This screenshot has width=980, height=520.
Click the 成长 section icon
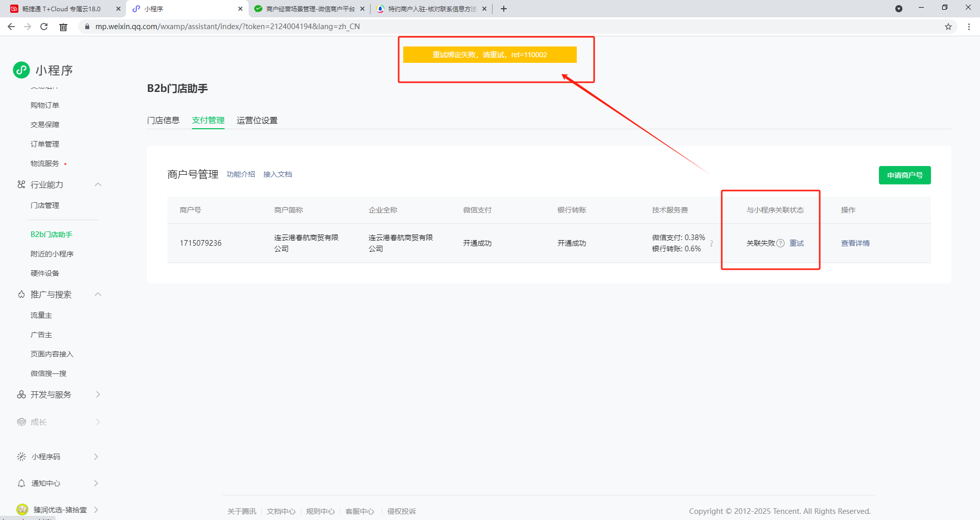click(x=21, y=422)
